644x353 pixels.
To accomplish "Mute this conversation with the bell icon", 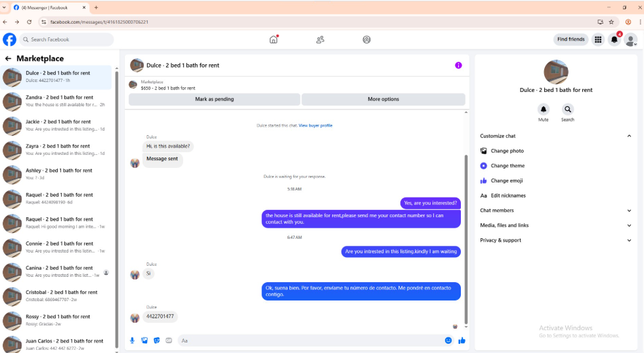I will click(x=544, y=109).
